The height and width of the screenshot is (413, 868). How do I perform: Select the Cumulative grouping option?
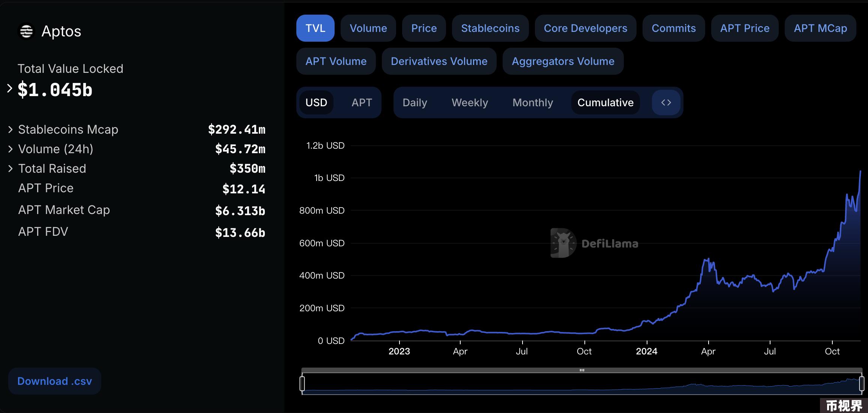(x=605, y=102)
